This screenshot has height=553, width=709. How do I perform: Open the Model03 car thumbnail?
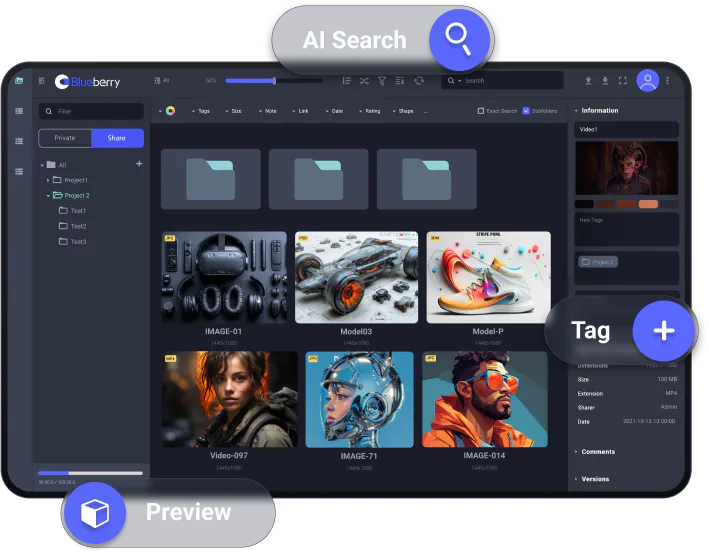(x=356, y=277)
